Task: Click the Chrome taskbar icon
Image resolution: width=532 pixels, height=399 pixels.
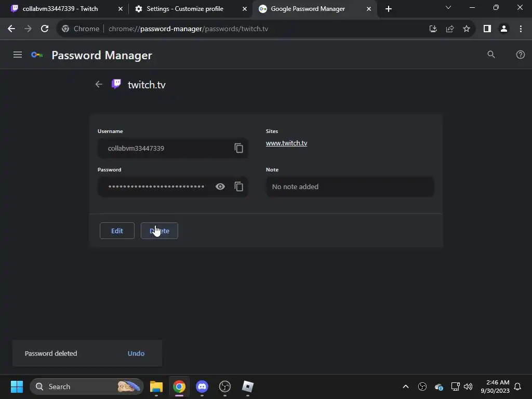Action: coord(179,387)
